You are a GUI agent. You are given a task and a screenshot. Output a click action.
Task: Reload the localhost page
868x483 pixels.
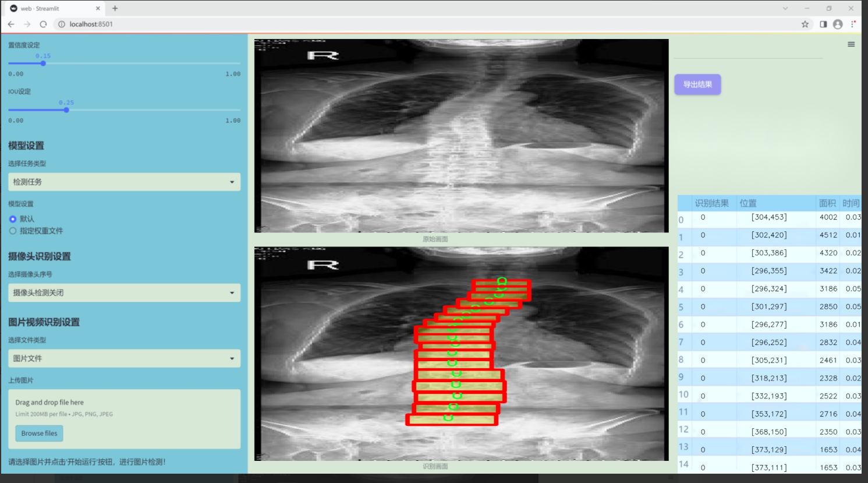coord(43,24)
